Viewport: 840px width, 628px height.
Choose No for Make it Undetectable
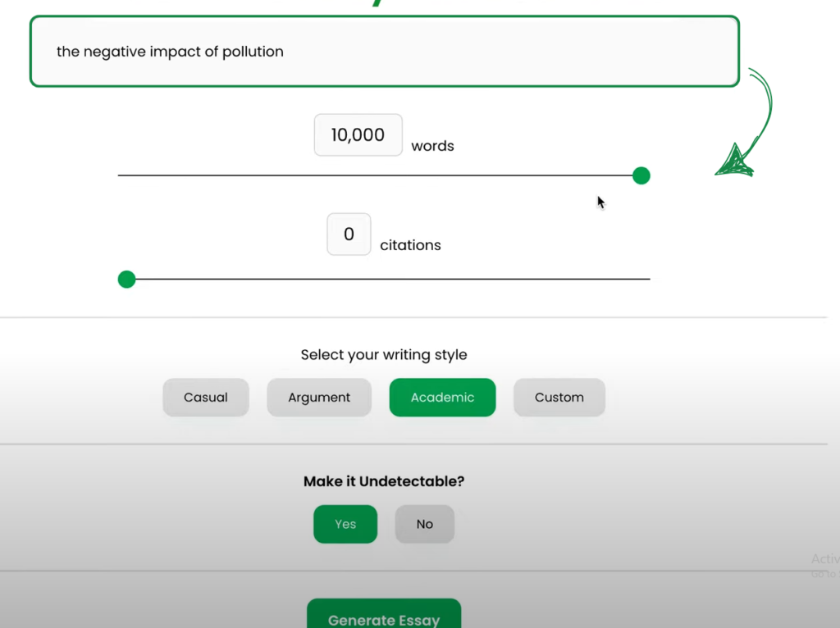coord(425,524)
